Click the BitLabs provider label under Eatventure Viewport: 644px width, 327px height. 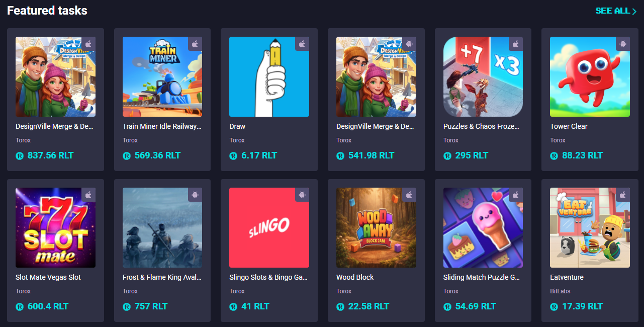click(560, 291)
